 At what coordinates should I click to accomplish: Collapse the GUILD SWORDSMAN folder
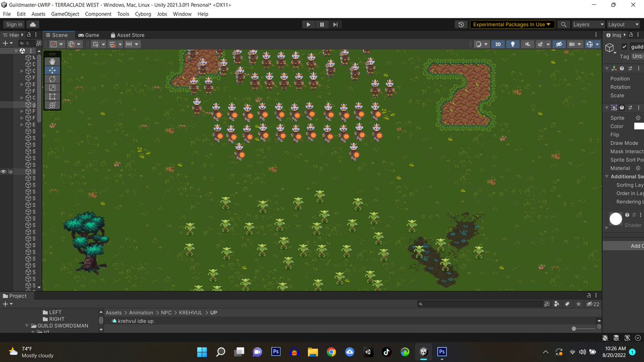27,326
